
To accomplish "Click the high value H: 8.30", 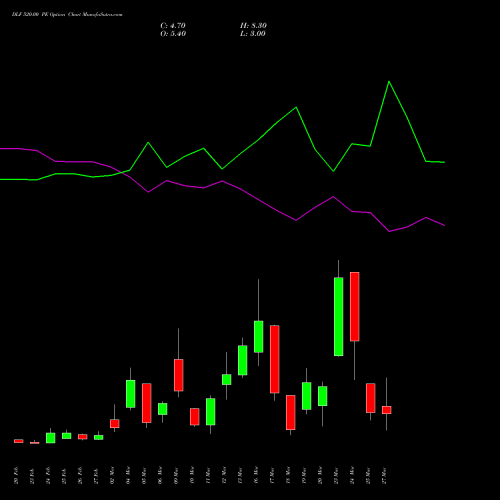I will click(x=253, y=26).
